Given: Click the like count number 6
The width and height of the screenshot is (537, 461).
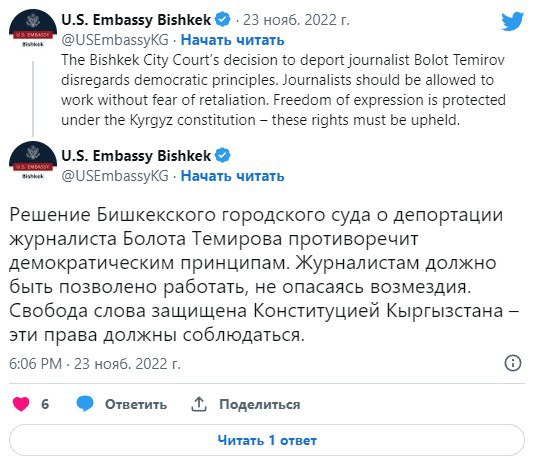Looking at the screenshot, I should pyautogui.click(x=45, y=404).
